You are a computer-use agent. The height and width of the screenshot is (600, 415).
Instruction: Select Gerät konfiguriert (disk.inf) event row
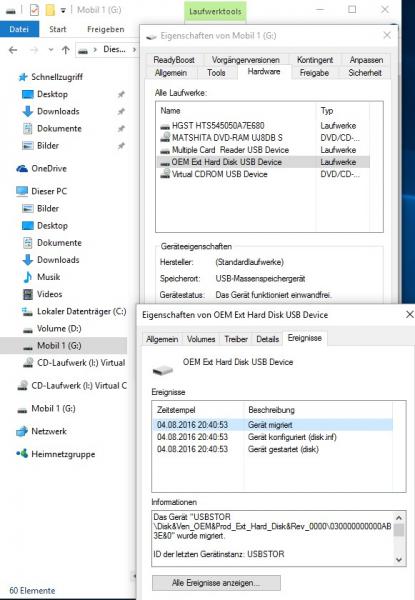(x=272, y=437)
